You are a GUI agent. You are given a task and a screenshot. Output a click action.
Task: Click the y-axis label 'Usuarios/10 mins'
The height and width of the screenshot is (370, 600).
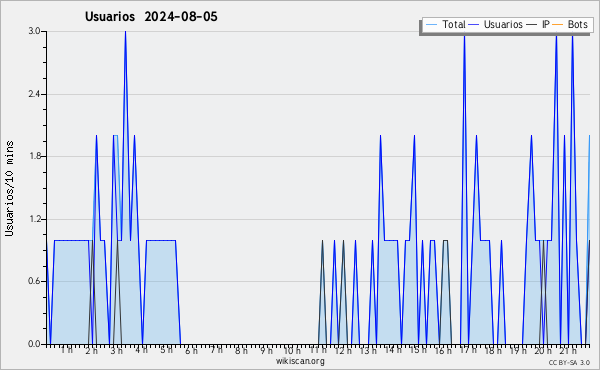click(9, 188)
